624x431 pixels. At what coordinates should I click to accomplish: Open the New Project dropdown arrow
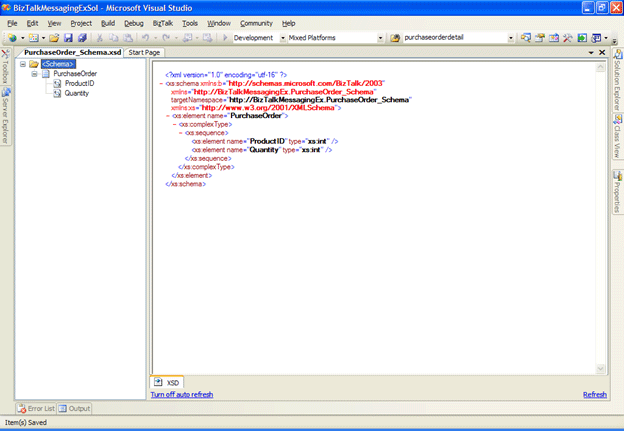point(23,38)
